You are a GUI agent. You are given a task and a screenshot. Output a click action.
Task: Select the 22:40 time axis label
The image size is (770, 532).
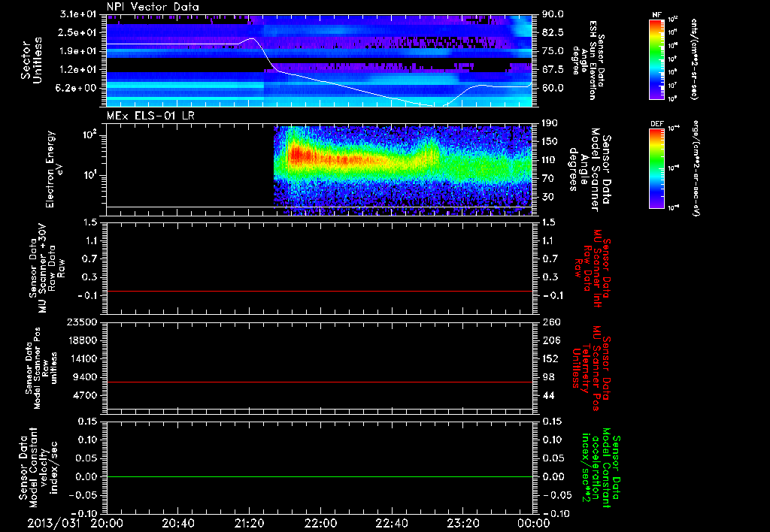pyautogui.click(x=391, y=522)
